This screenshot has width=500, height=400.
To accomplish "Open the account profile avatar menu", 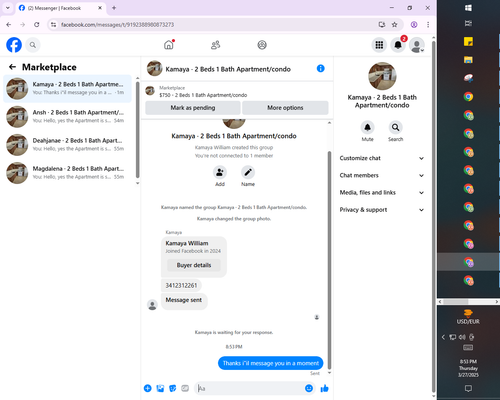I will 417,45.
